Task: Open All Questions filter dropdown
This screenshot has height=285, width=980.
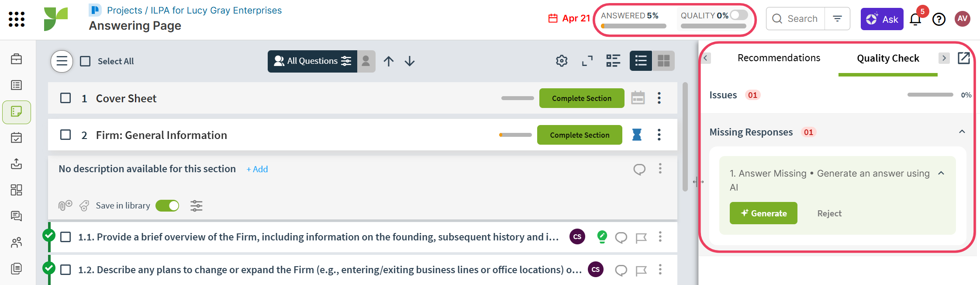Action: point(312,61)
